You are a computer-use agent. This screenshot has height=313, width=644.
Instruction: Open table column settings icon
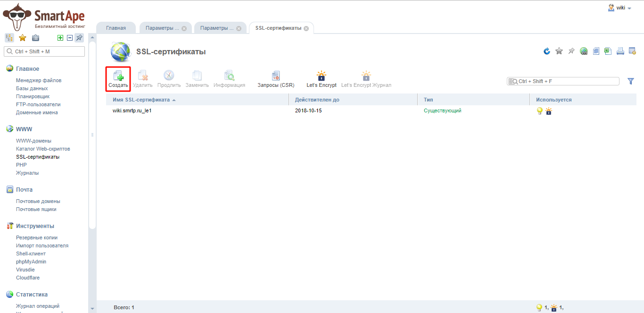click(x=632, y=51)
